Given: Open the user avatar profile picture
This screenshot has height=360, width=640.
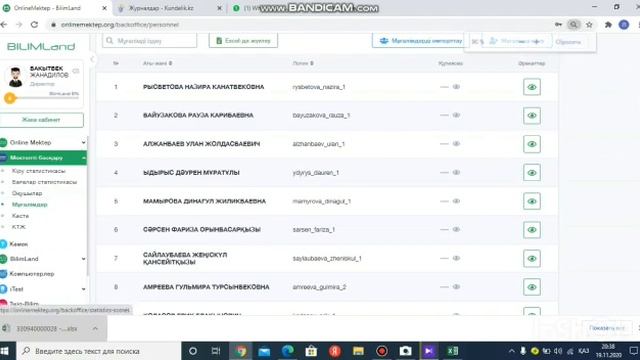Looking at the screenshot, I should tap(16, 77).
